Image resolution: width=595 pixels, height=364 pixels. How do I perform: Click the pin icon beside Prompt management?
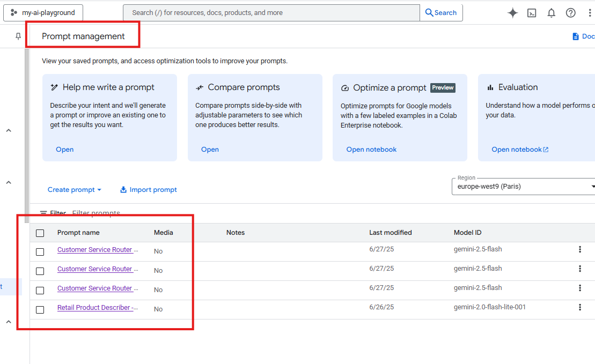pyautogui.click(x=18, y=36)
